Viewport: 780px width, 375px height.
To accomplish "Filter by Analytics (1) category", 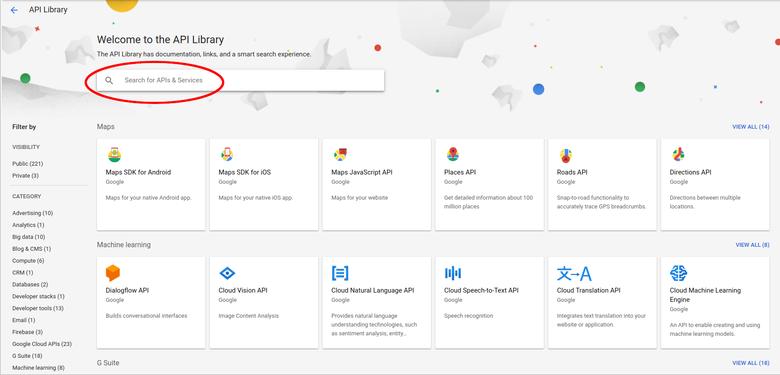I will pos(28,225).
